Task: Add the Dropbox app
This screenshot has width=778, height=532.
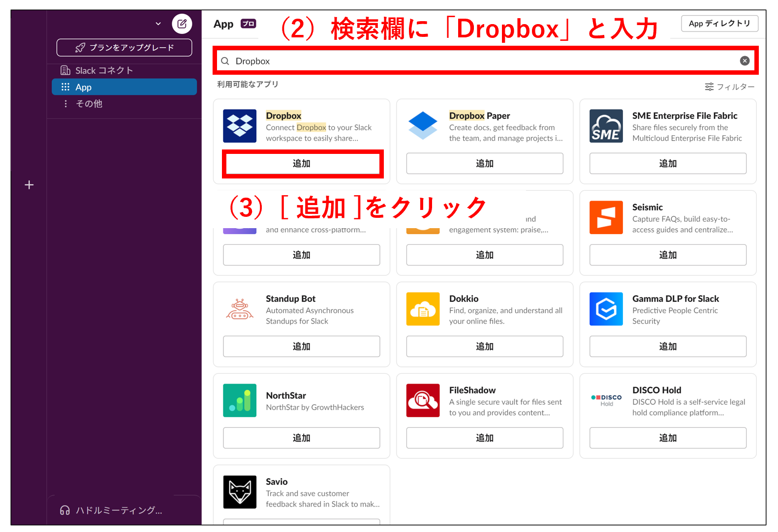Action: (302, 163)
